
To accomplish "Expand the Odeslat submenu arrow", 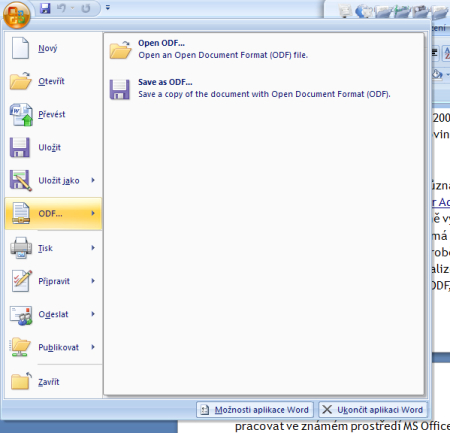I will tap(93, 314).
